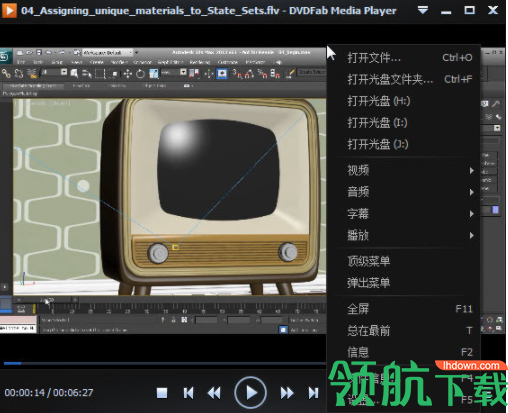Click the left knob on the TV model
This screenshot has height=413, width=508.
(x=158, y=253)
